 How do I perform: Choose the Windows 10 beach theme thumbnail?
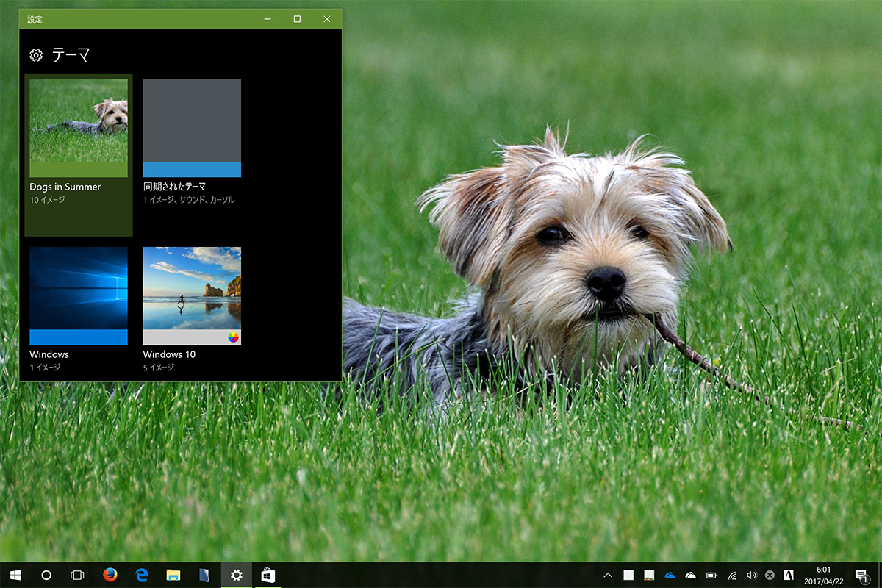pyautogui.click(x=192, y=295)
